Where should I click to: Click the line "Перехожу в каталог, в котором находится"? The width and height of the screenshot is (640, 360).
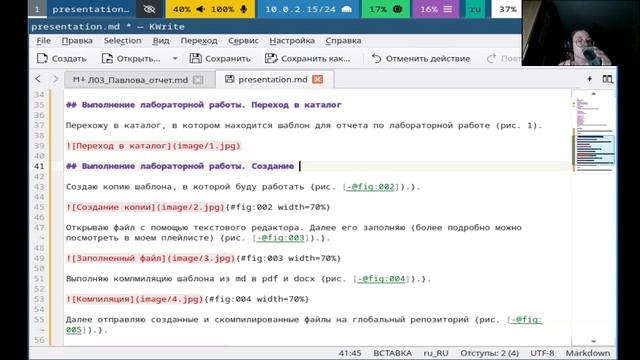click(x=304, y=125)
